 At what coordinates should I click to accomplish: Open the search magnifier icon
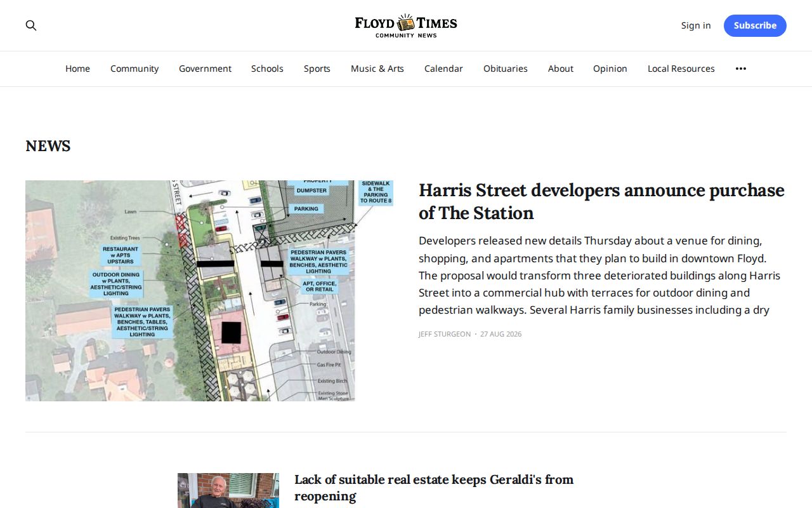[31, 25]
